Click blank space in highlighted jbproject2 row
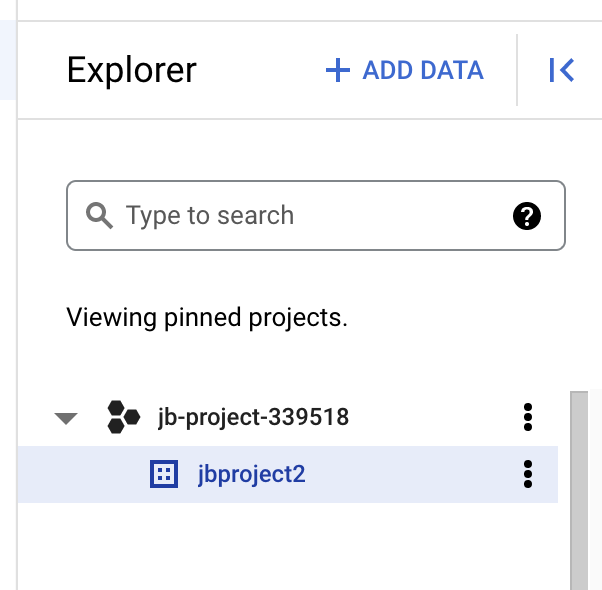Image resolution: width=602 pixels, height=590 pixels. coord(410,474)
